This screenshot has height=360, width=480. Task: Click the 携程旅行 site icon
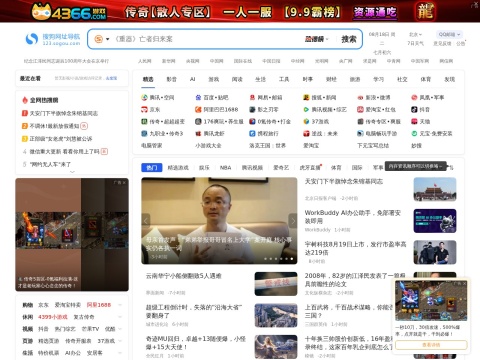tap(252, 133)
